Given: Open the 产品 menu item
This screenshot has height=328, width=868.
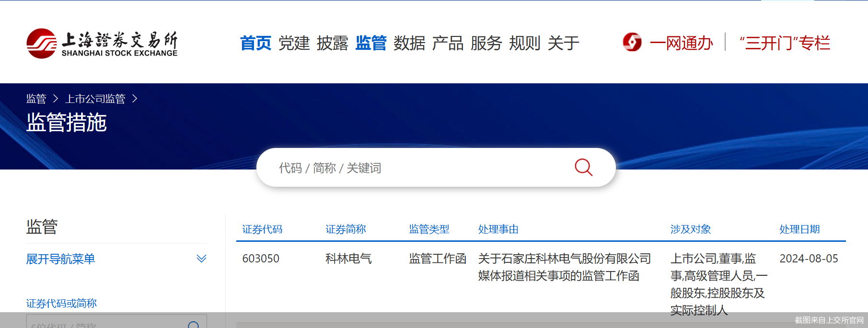Looking at the screenshot, I should pos(448,43).
